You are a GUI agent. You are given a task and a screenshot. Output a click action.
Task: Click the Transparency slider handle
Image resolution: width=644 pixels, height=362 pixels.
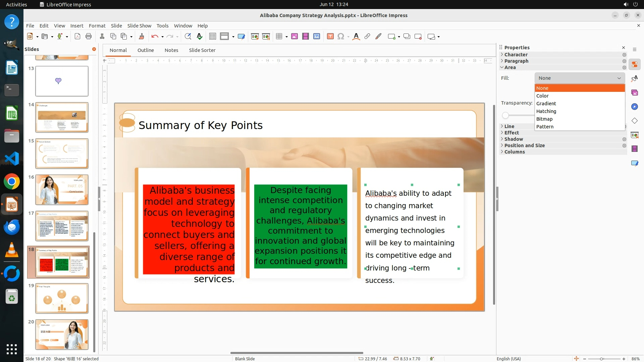pos(505,115)
